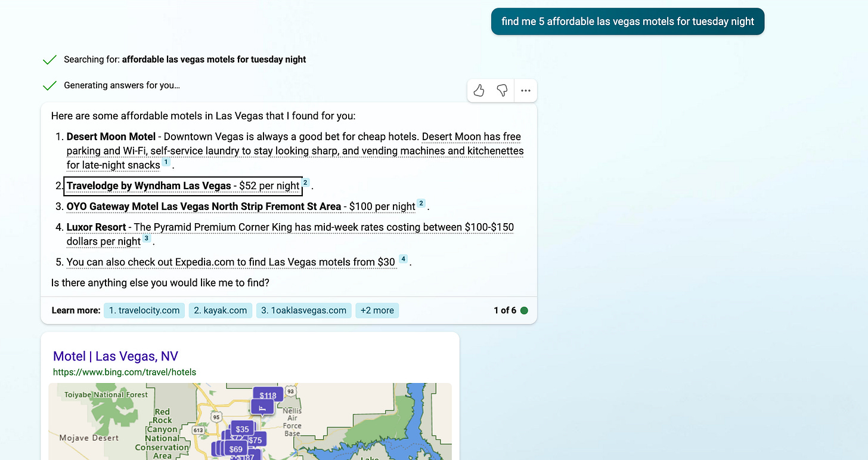This screenshot has height=460, width=868.
Task: Click the Learn more: label
Action: coord(76,310)
